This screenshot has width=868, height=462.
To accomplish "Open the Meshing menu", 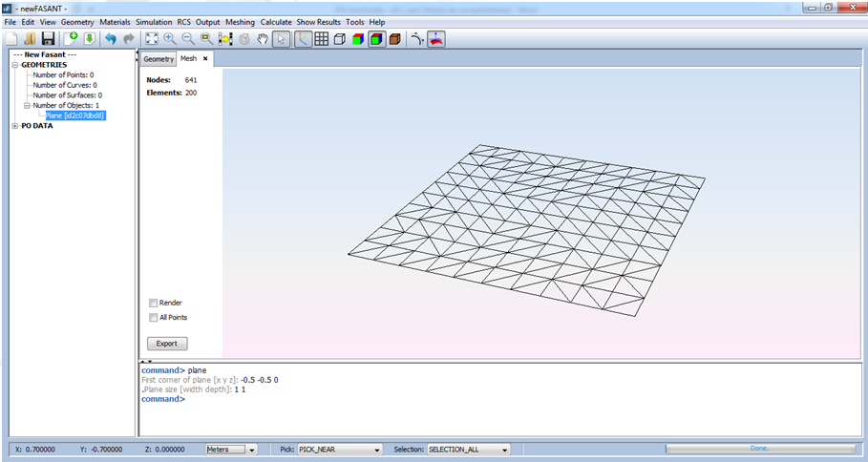I will tap(240, 22).
